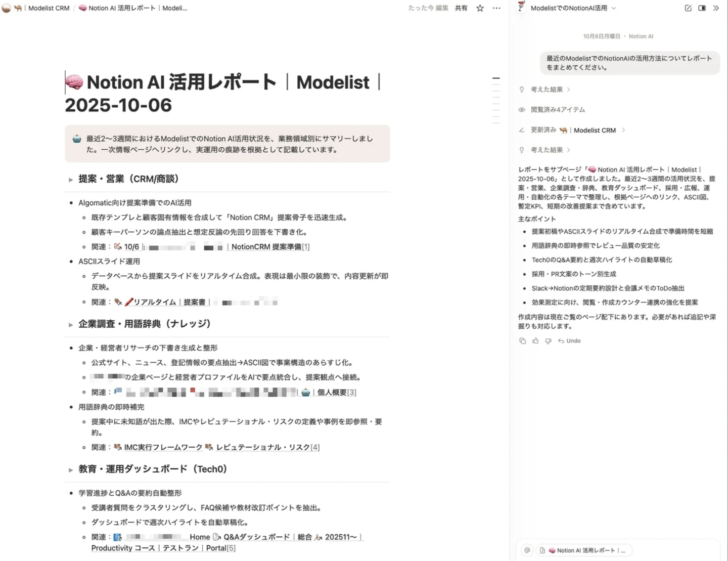Screen dimensions: 728x561
Task: Click the eye icon beside 閲覧済み4アイテム
Action: [x=522, y=110]
